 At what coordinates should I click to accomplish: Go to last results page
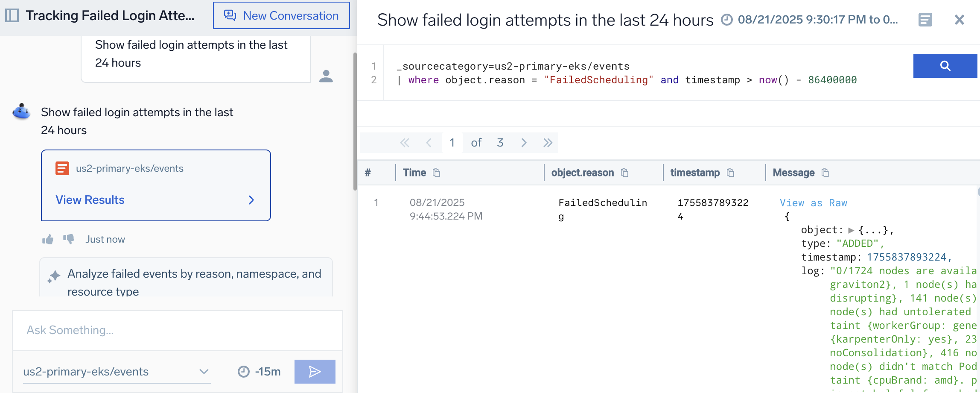(x=548, y=143)
